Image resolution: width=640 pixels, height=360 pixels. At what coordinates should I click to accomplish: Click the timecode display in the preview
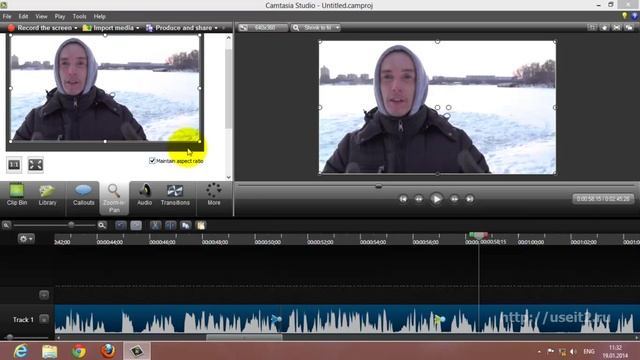click(x=603, y=199)
